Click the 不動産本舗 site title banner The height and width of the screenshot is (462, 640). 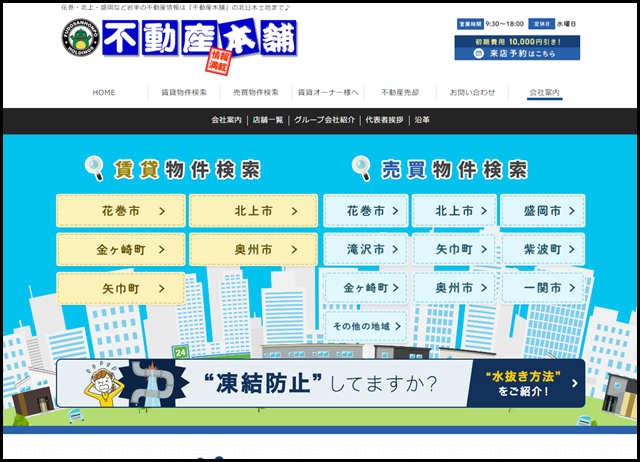[x=200, y=38]
